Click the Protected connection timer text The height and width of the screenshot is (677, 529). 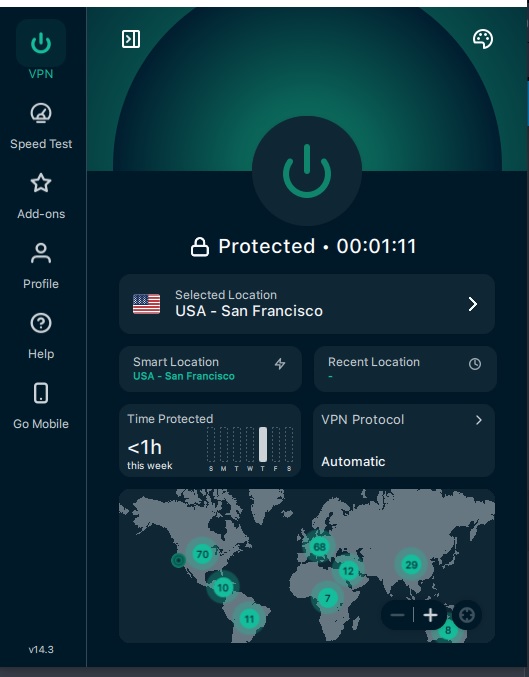[317, 247]
